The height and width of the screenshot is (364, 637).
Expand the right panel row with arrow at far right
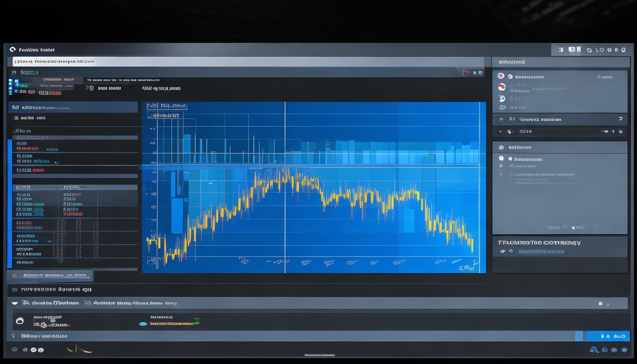point(620,119)
